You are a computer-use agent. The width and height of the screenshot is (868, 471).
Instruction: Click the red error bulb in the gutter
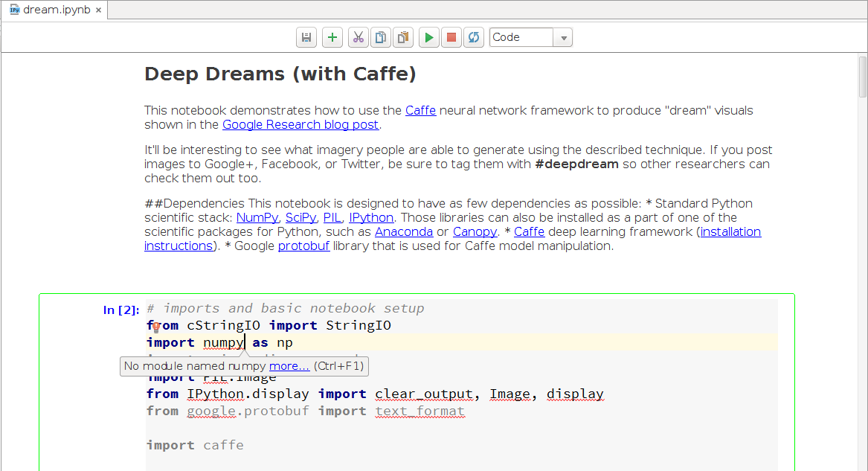156,327
